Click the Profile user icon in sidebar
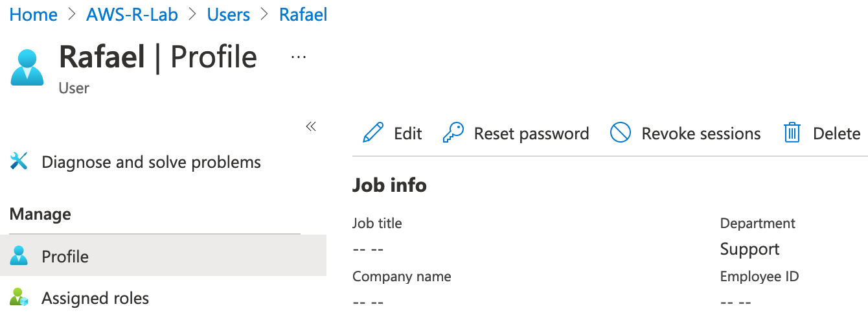 [19, 256]
